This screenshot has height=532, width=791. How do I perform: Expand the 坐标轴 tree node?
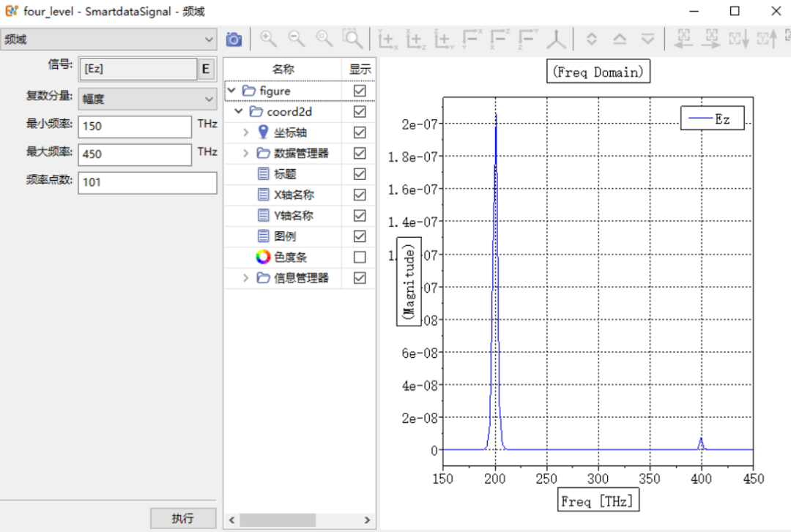click(x=245, y=132)
